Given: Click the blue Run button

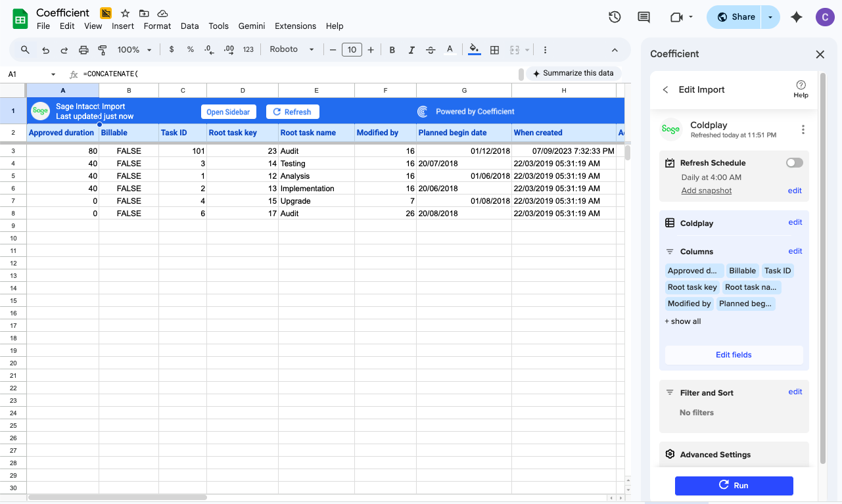Looking at the screenshot, I should point(734,486).
